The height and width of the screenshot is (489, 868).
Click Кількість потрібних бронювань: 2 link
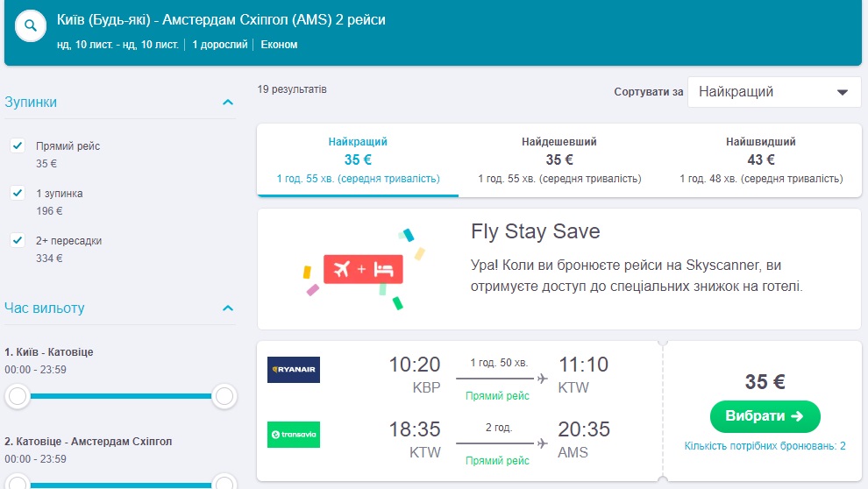click(x=765, y=446)
